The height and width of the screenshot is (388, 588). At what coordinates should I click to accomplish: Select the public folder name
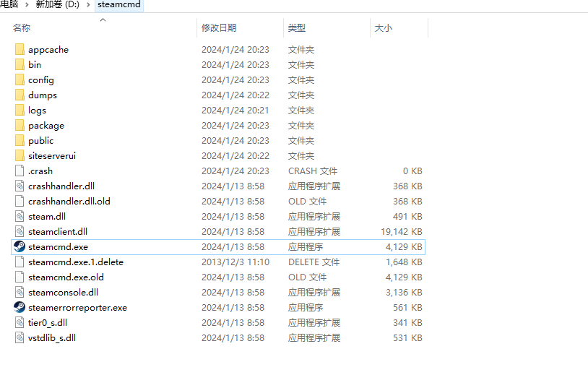click(41, 141)
